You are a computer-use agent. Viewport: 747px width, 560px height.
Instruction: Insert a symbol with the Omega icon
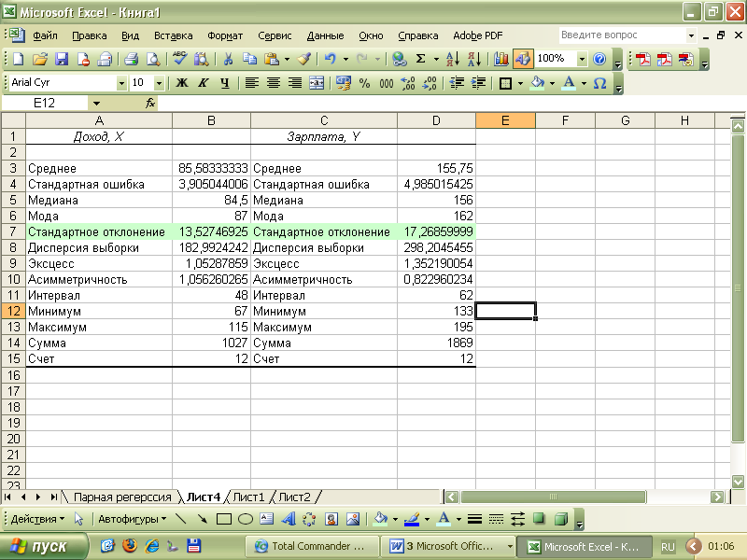click(599, 83)
